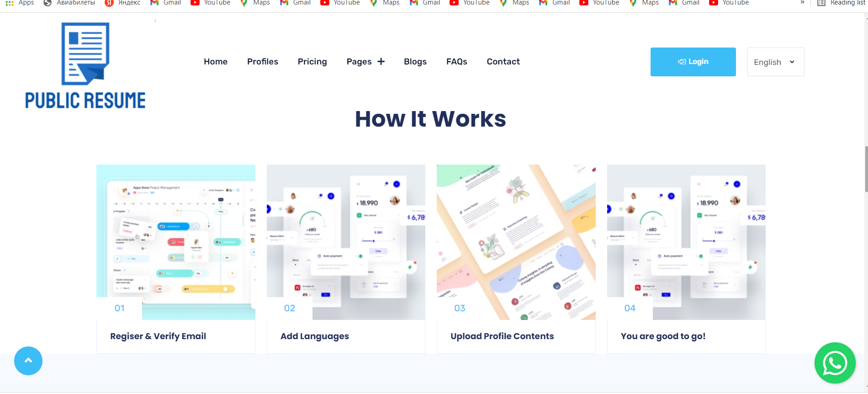Open the Яндекс bookmark

click(122, 3)
